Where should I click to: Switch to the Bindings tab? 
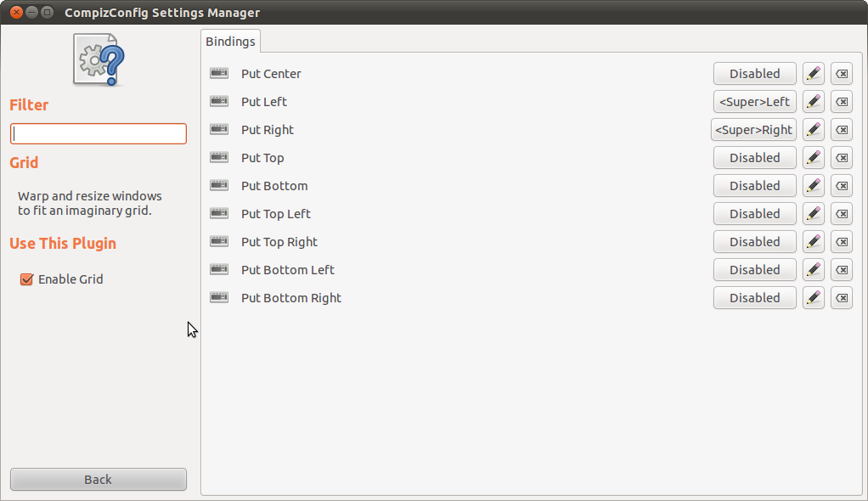point(230,42)
